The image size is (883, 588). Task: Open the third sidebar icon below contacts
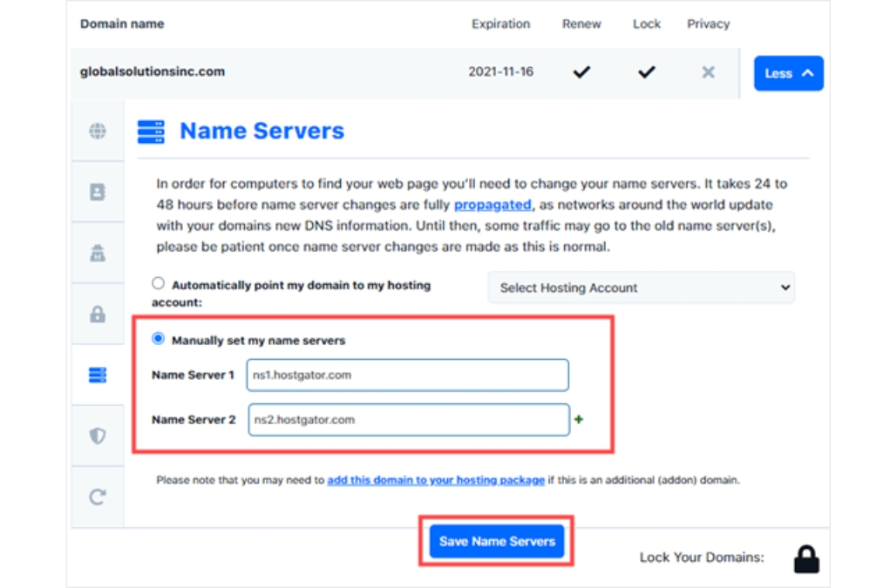point(98,253)
